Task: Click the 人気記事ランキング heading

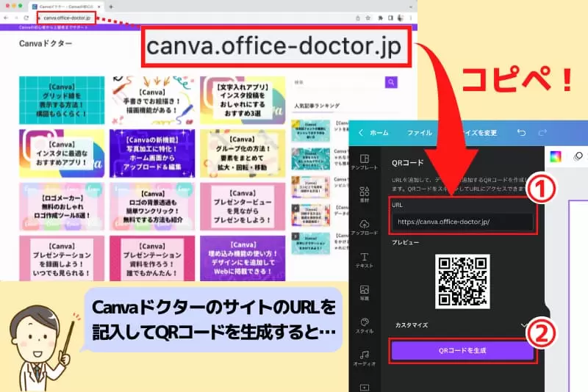Action: pyautogui.click(x=317, y=106)
